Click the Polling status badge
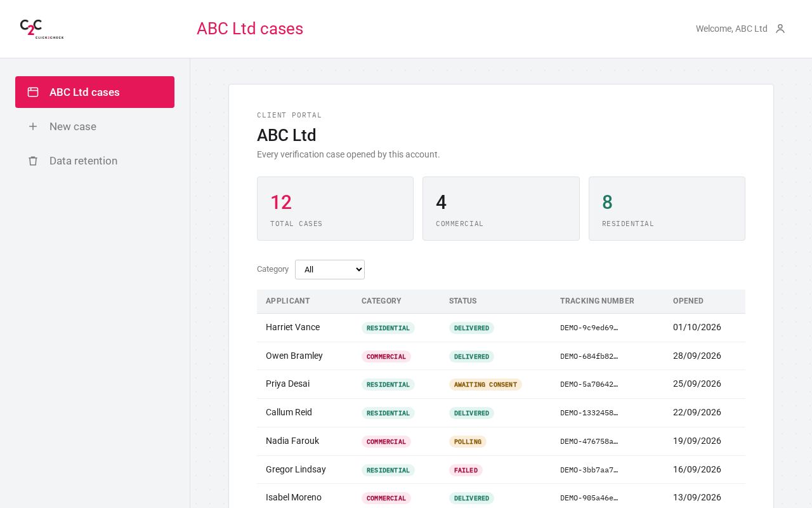This screenshot has width=812, height=508. coord(468,441)
